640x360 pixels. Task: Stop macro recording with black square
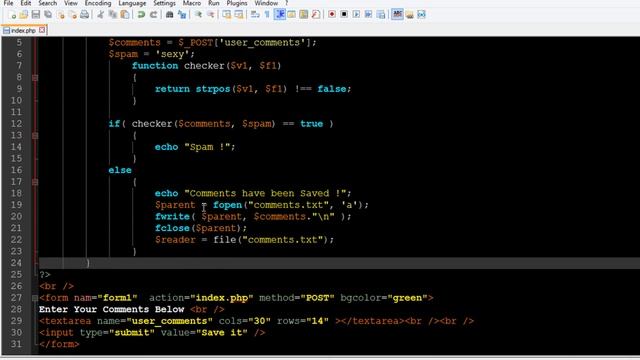click(x=344, y=15)
